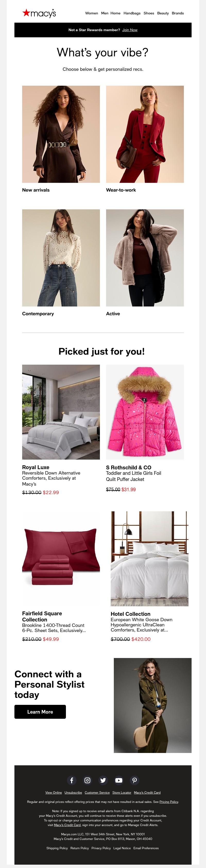206x868 pixels.
Task: Go to the Beauty category
Action: click(163, 13)
